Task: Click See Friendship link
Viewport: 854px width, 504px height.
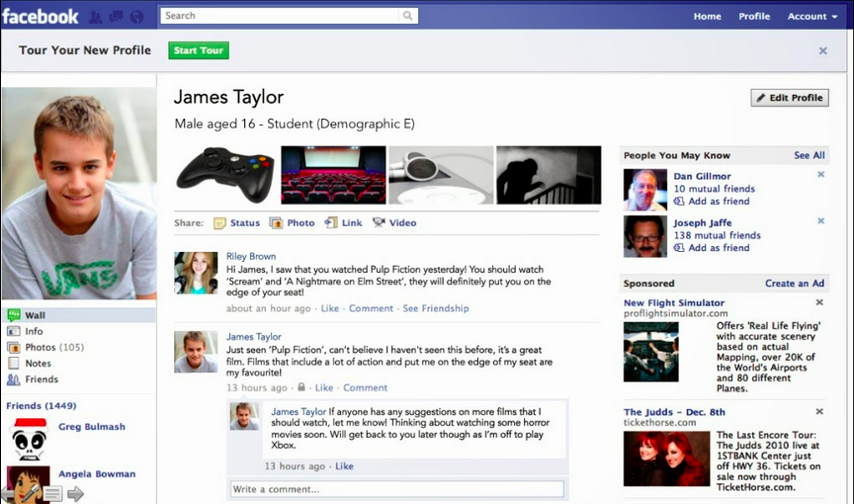Action: click(x=436, y=308)
